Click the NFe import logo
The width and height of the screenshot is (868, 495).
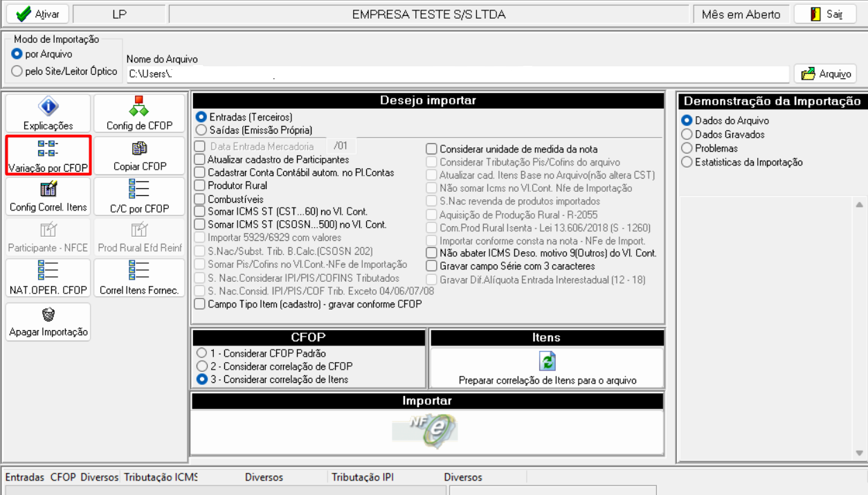(x=426, y=432)
